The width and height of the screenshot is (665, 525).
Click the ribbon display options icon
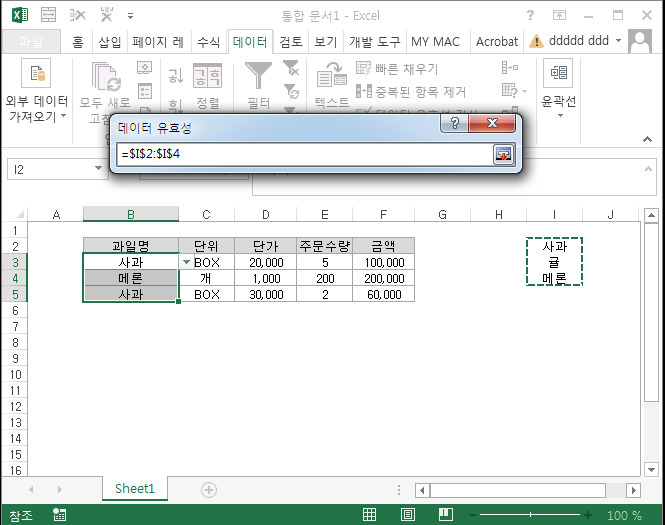point(559,16)
